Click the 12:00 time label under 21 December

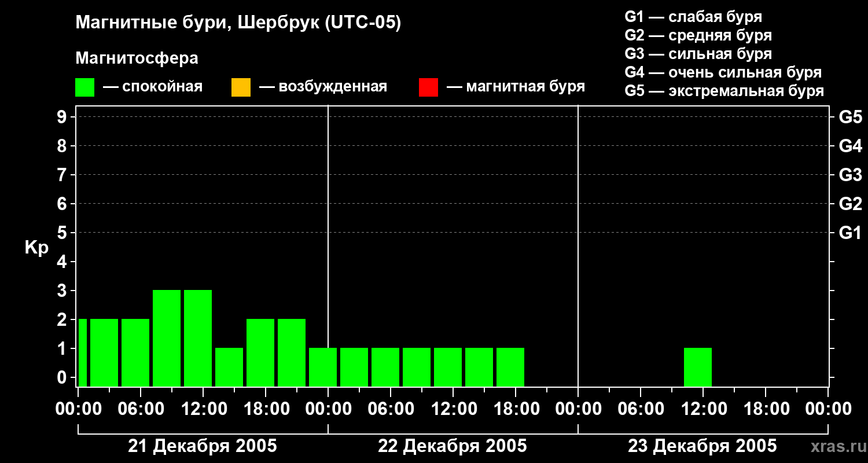(203, 409)
